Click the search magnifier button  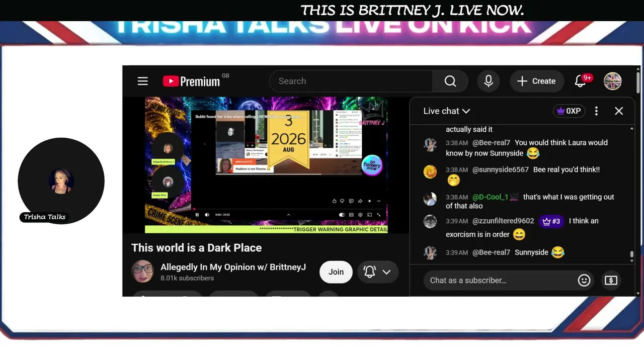pyautogui.click(x=450, y=81)
